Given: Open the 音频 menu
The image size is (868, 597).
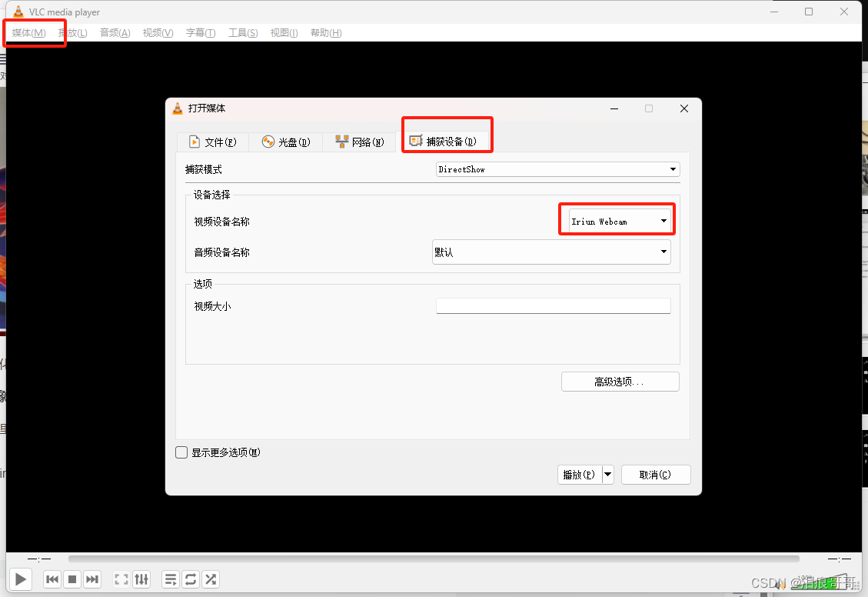Looking at the screenshot, I should pos(115,32).
